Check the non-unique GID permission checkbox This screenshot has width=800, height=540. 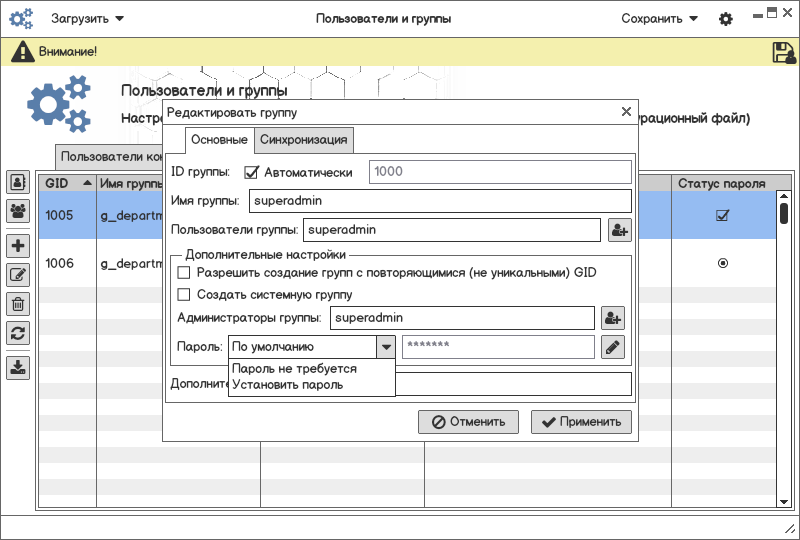click(x=183, y=272)
